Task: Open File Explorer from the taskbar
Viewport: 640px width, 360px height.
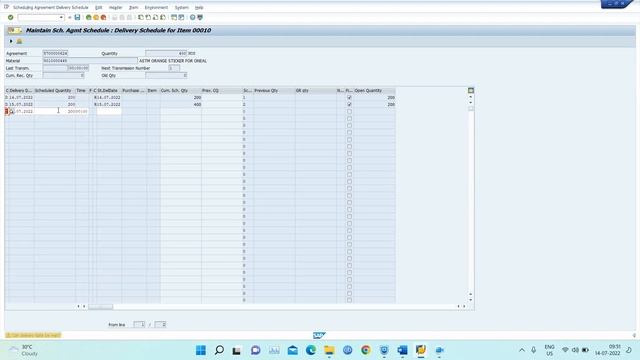Action: 329,350
